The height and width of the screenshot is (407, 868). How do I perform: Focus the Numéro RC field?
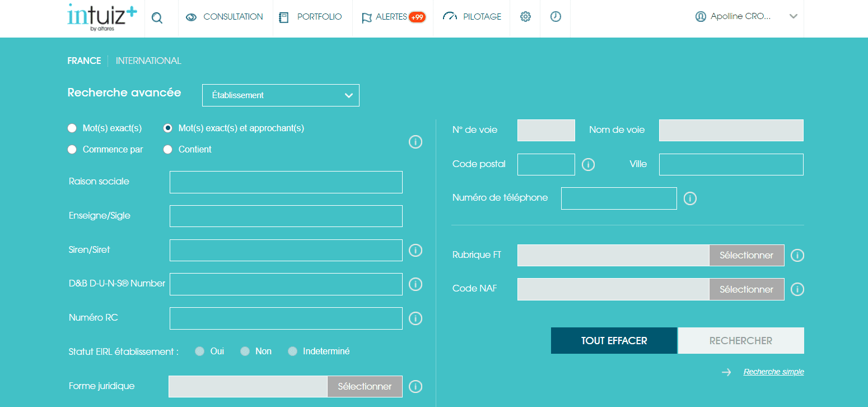(x=286, y=318)
